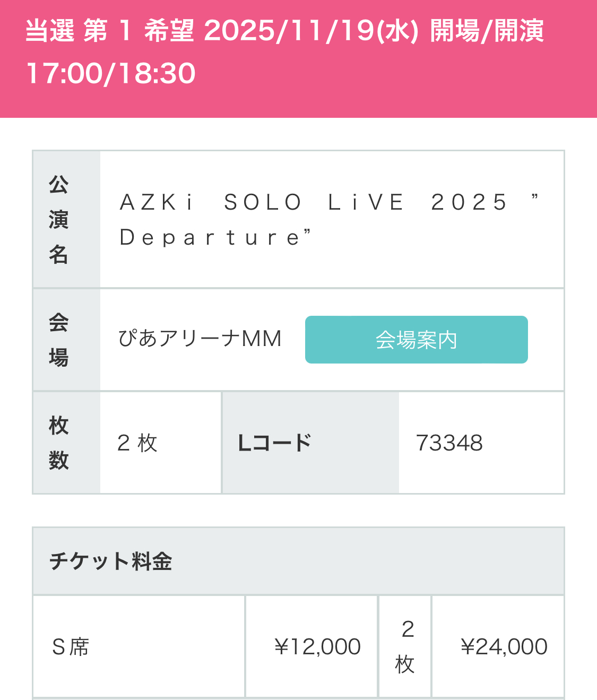This screenshot has width=597, height=700.
Task: Select the ぴあアリーナMM venue name
Action: (200, 339)
